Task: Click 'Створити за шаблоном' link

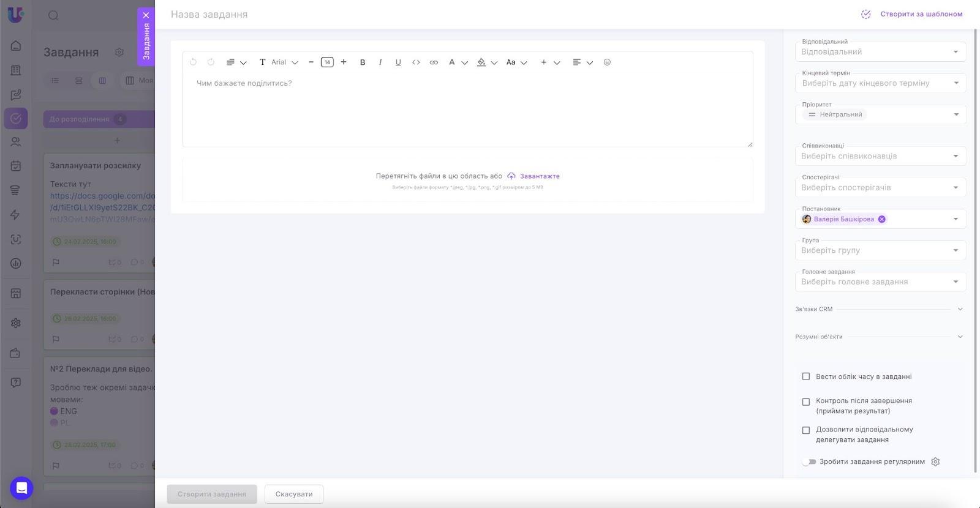Action: point(921,14)
